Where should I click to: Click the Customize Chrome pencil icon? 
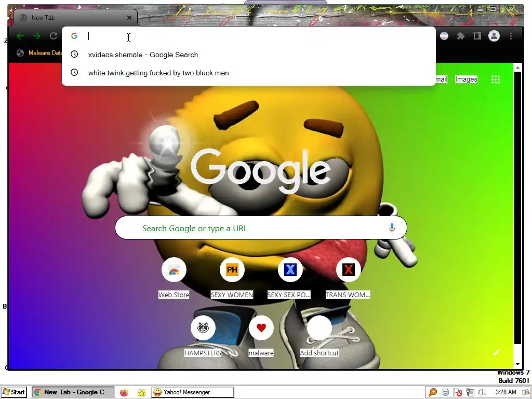point(496,353)
